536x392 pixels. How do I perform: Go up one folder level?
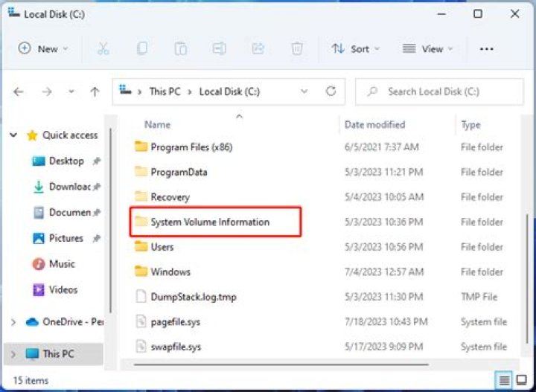[x=95, y=91]
